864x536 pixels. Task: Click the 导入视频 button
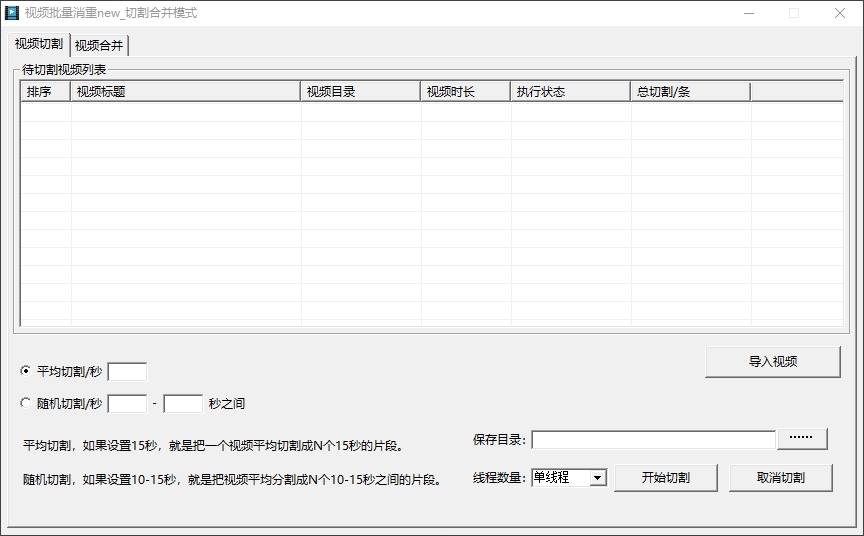click(x=773, y=362)
